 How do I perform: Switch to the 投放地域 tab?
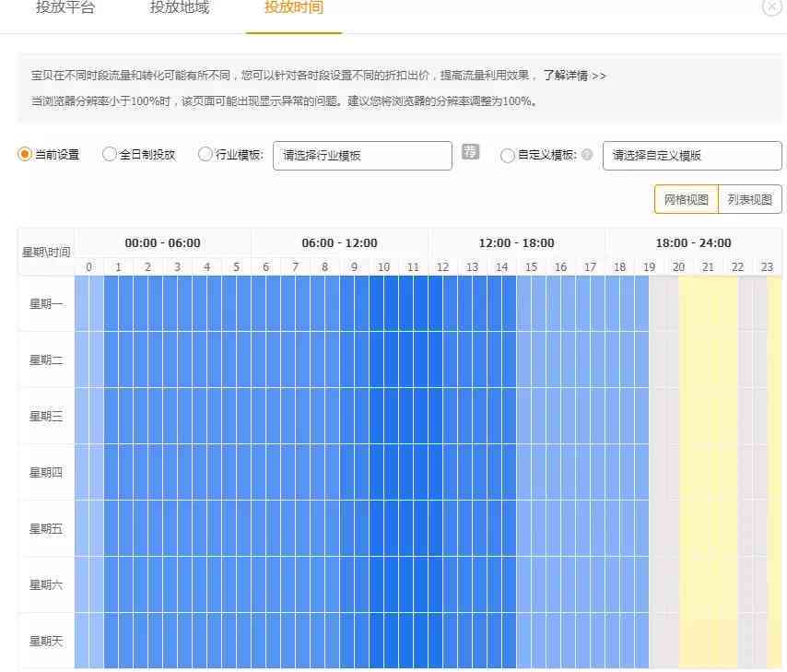coord(180,7)
